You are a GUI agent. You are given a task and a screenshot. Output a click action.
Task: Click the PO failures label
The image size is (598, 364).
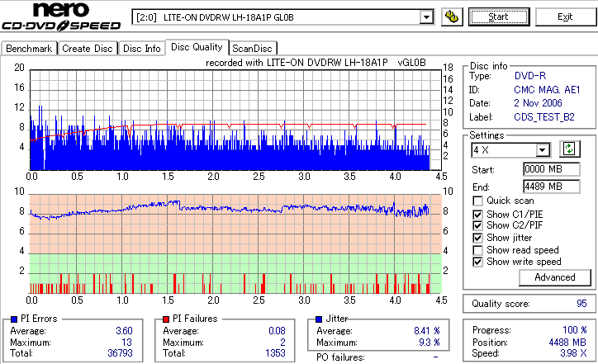(340, 357)
